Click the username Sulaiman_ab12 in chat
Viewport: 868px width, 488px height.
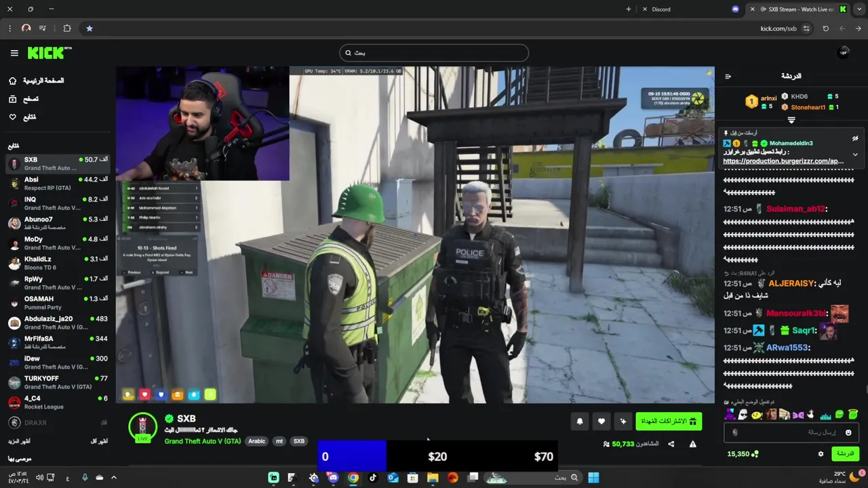point(797,209)
